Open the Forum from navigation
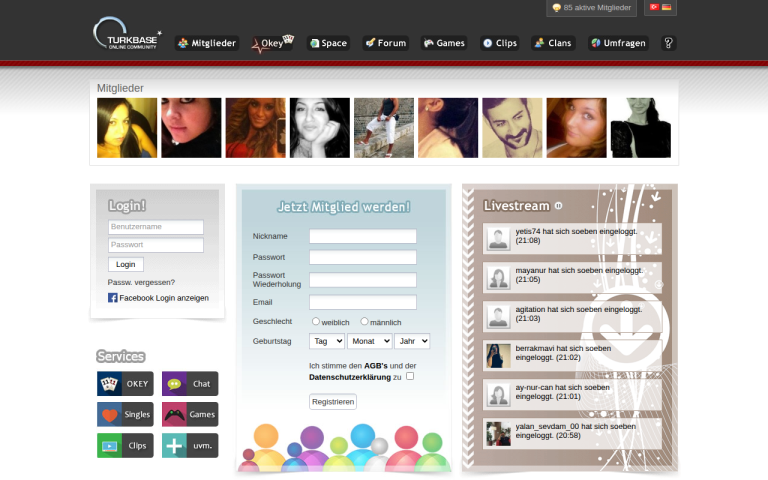 [386, 43]
